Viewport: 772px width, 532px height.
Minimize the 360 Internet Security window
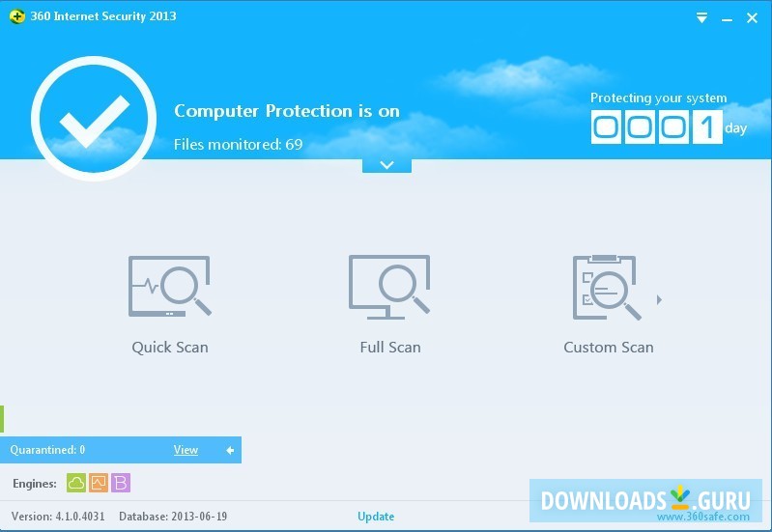pos(727,18)
